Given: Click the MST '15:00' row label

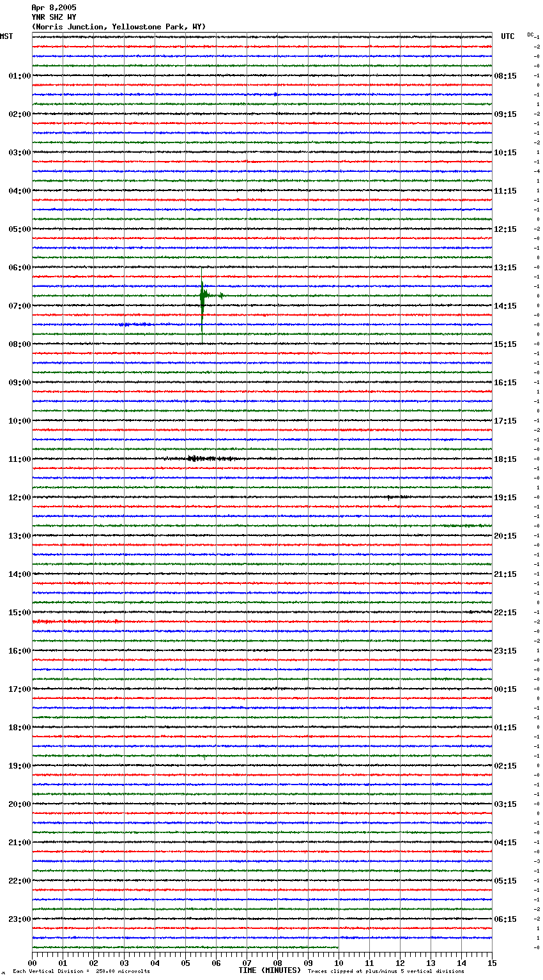Looking at the screenshot, I should 19,613.
